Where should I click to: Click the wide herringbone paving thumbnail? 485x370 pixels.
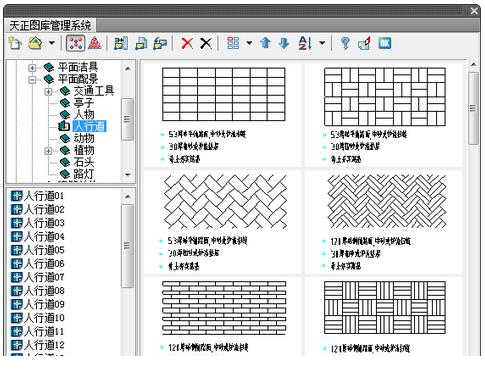point(226,202)
